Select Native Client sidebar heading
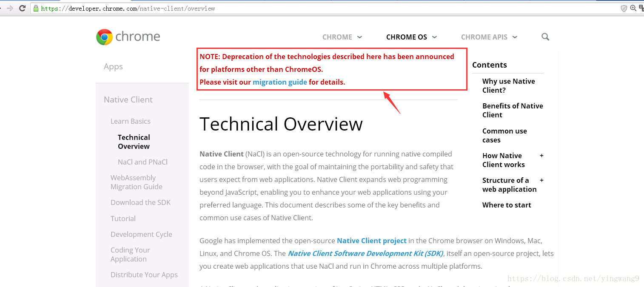The width and height of the screenshot is (644, 287). coord(128,99)
